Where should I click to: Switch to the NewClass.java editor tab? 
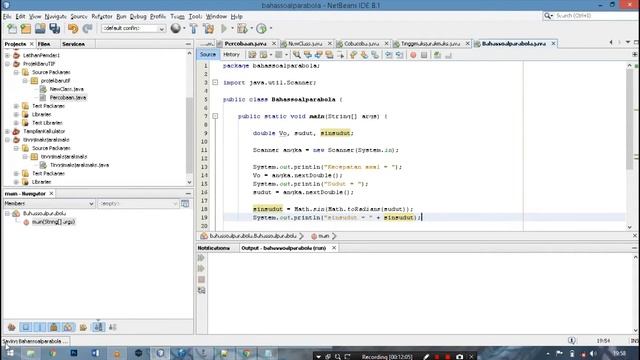[305, 44]
